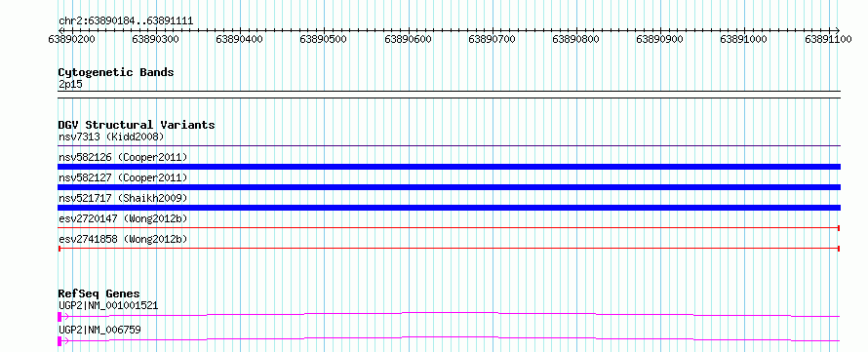The height and width of the screenshot is (352, 868).
Task: Click ruler position 63890500
Action: (x=323, y=39)
